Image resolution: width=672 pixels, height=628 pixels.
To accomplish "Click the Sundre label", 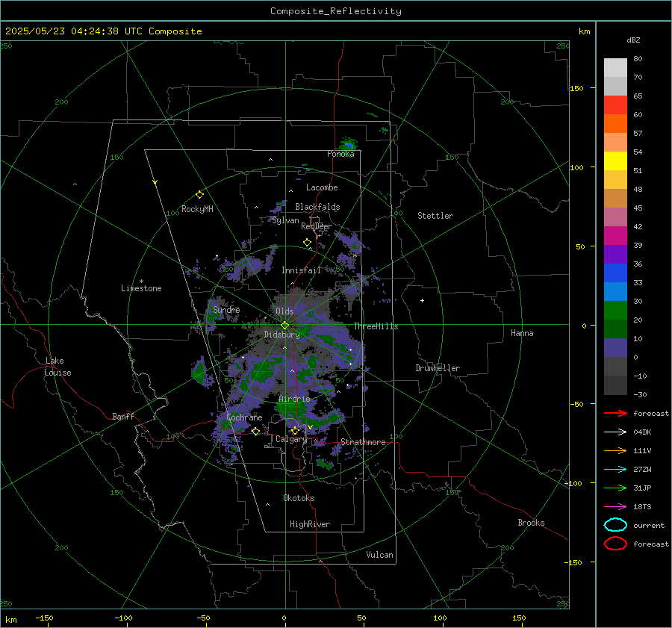I will click(226, 309).
